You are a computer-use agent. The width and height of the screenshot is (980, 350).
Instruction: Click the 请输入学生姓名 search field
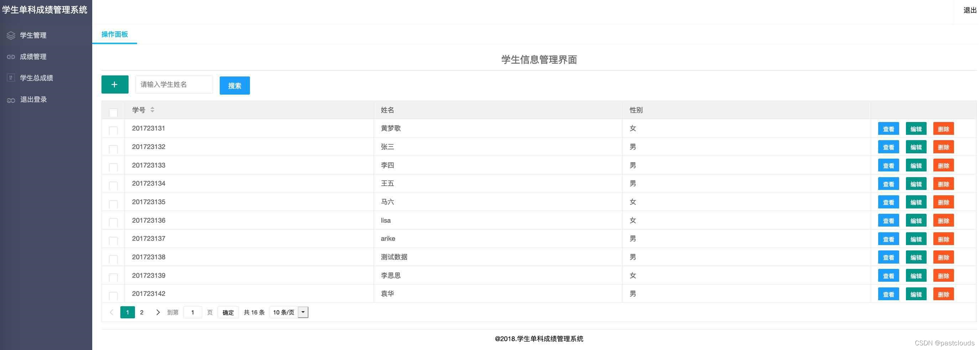pos(174,84)
